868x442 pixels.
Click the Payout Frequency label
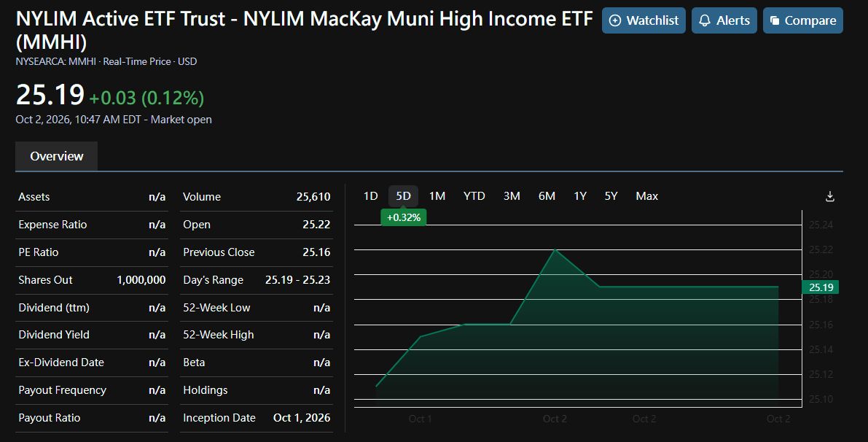coord(62,390)
